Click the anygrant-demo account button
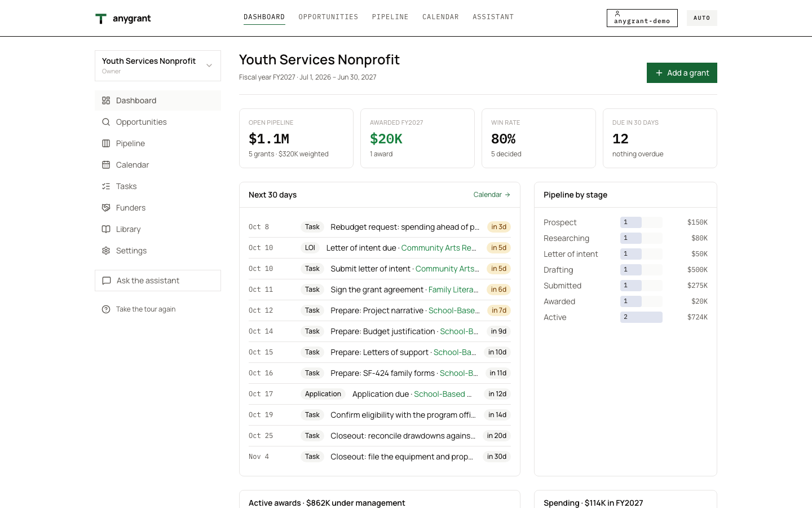The image size is (812, 508). pyautogui.click(x=642, y=18)
